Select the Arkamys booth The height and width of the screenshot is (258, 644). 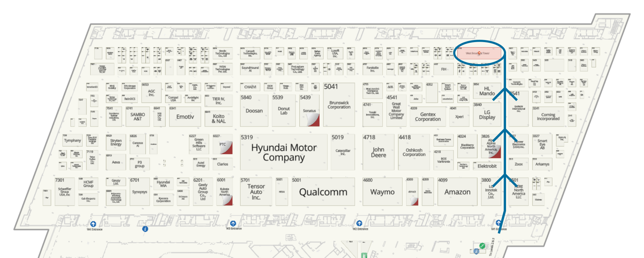[x=542, y=164]
